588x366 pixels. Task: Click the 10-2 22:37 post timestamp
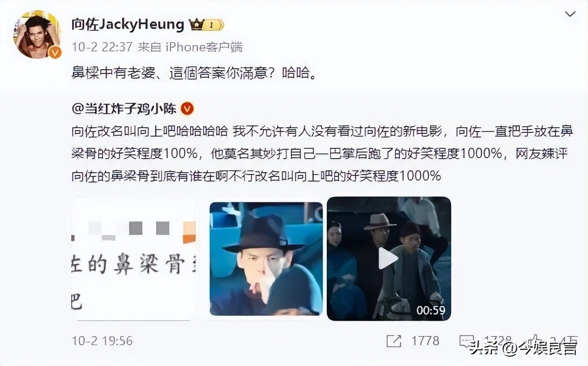point(103,47)
